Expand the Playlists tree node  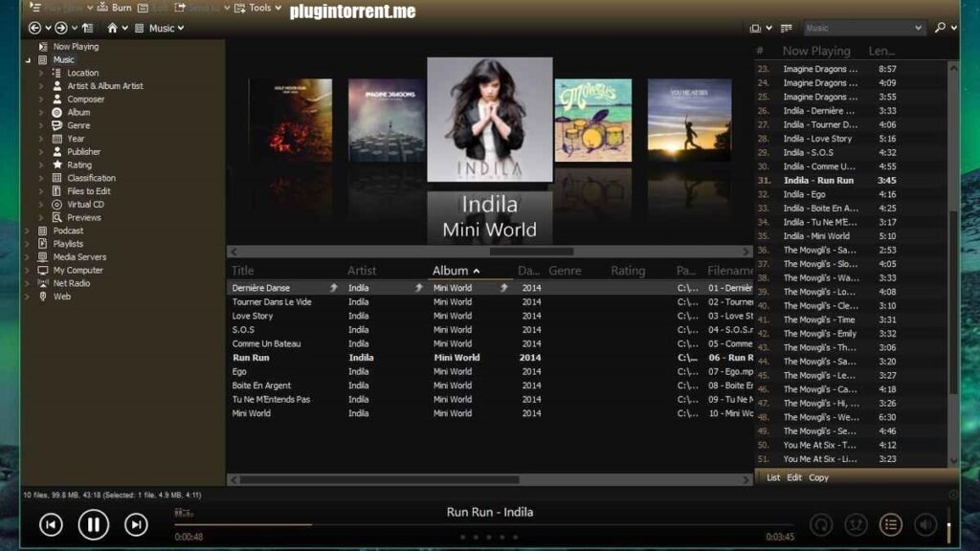point(28,244)
